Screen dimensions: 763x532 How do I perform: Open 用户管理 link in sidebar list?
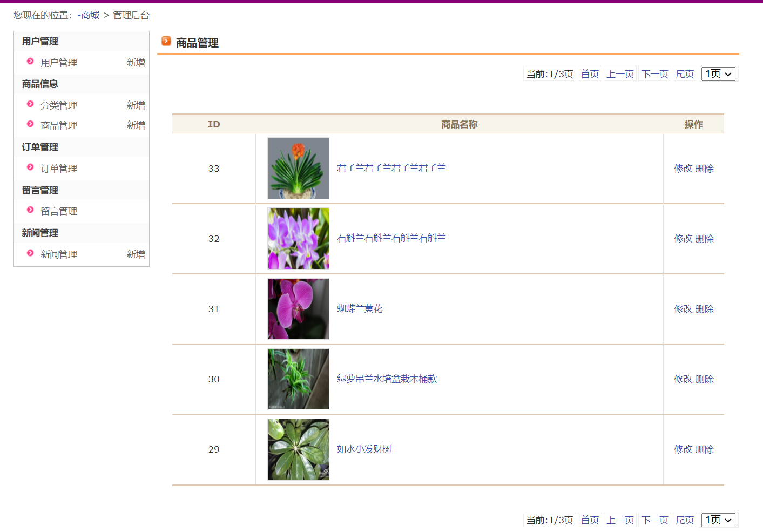59,63
